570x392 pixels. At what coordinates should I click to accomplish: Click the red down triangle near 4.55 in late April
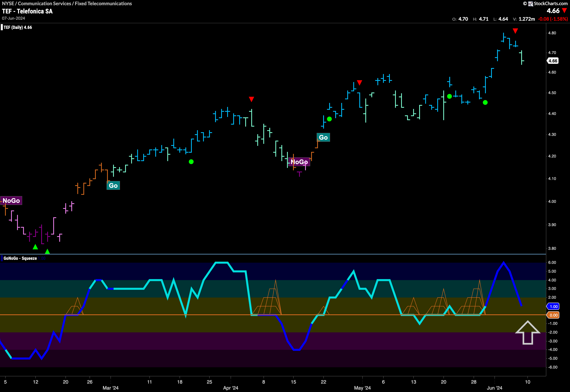[x=360, y=83]
